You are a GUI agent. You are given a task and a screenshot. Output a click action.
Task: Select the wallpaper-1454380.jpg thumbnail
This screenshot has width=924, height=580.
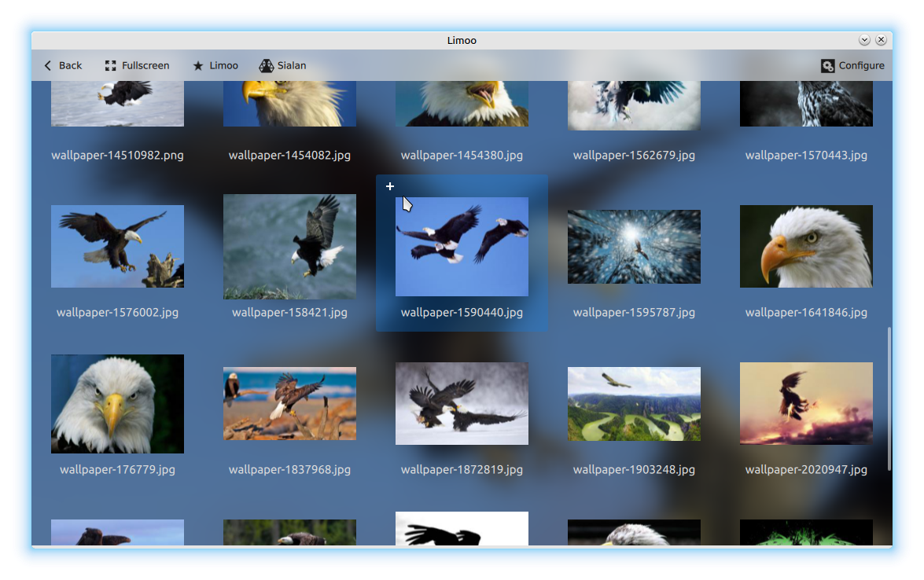tap(462, 104)
